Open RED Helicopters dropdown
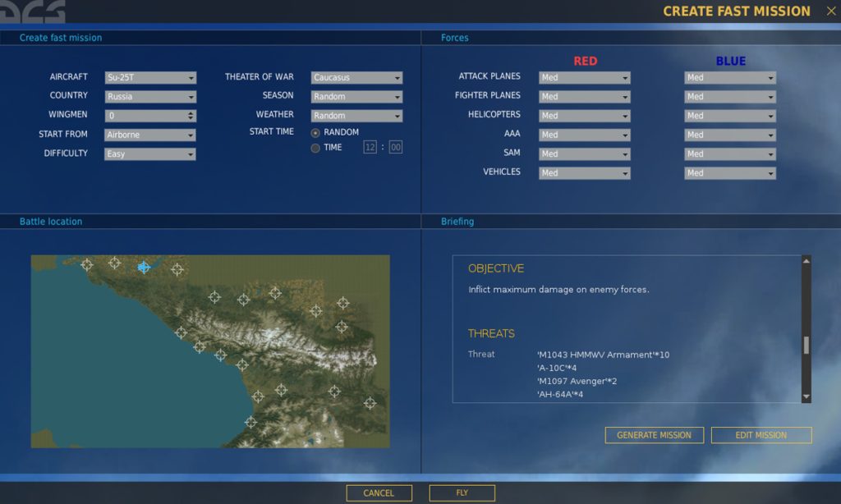Image resolution: width=841 pixels, height=504 pixels. tap(585, 116)
